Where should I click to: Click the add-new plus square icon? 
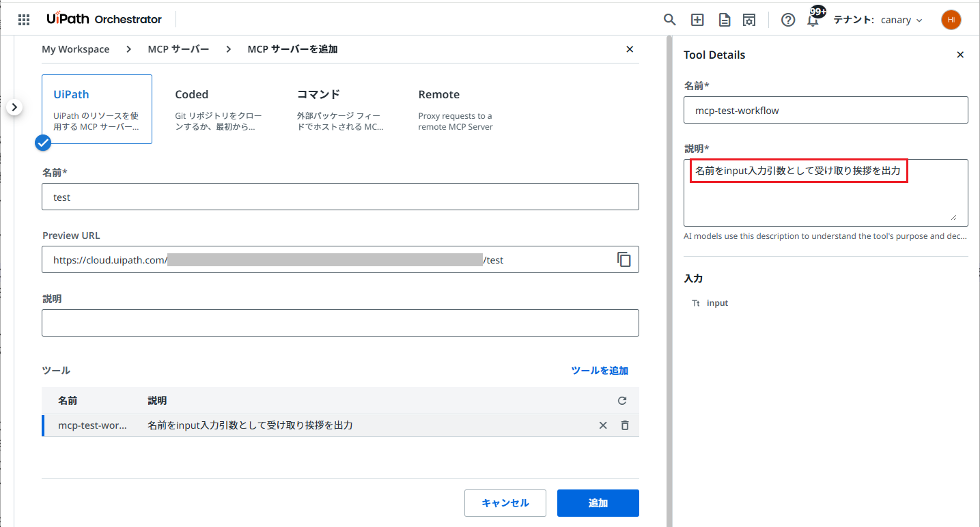[x=697, y=20]
